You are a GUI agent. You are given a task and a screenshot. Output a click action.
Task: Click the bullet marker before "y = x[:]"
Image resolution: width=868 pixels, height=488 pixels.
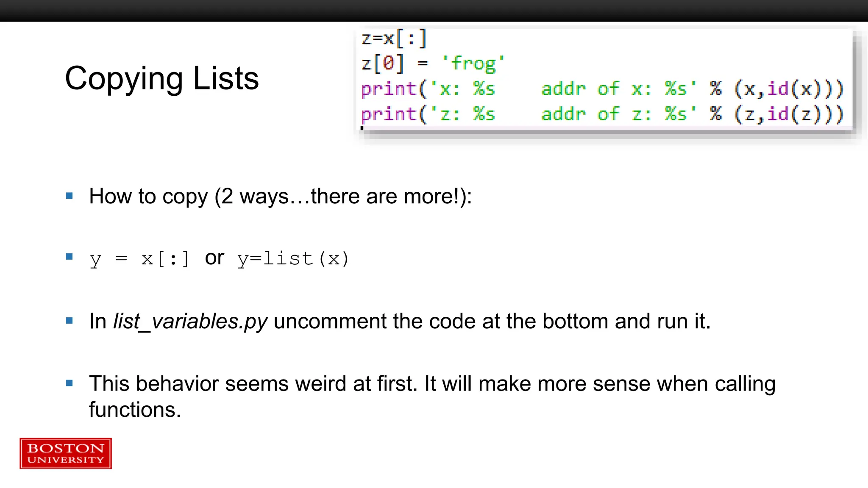click(70, 257)
